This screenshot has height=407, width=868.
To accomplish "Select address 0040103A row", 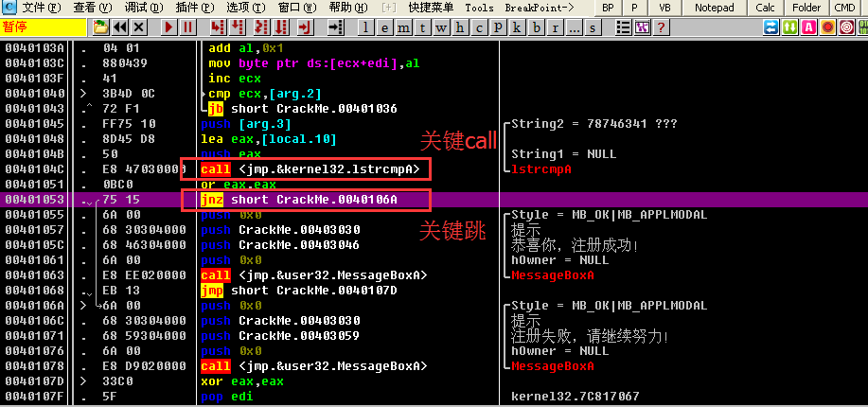I will click(34, 48).
